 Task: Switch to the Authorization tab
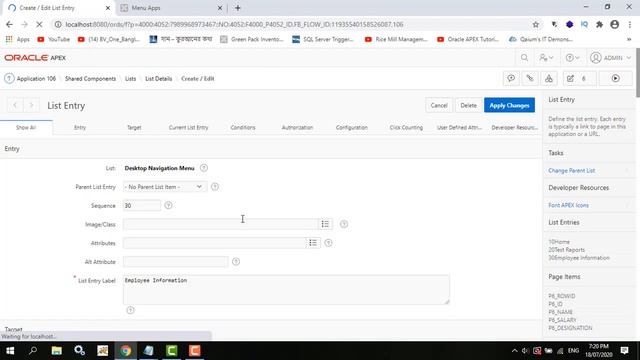click(297, 127)
